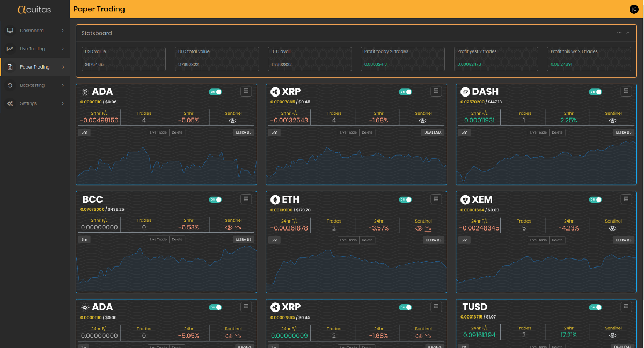Turn off the ON switch on the ADA card with 0 trades

coord(215,308)
